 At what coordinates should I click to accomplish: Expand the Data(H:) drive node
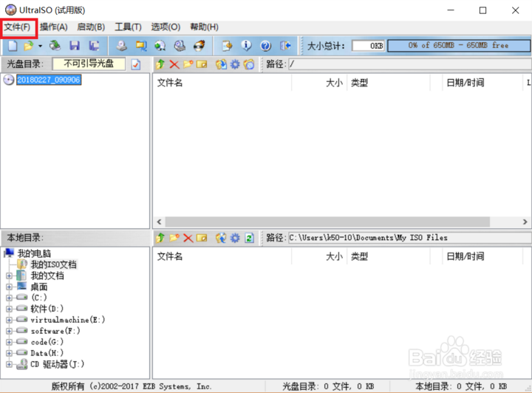[9, 353]
